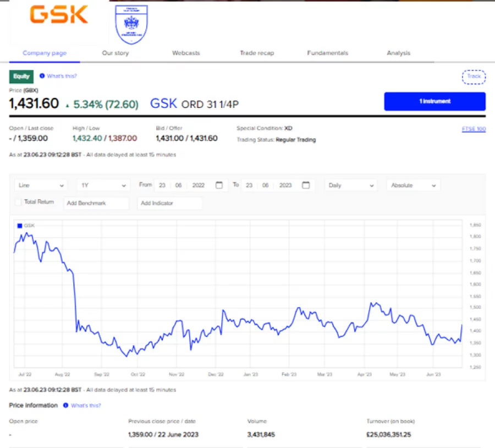
Task: Click the Add Indicator input field
Action: pyautogui.click(x=170, y=203)
